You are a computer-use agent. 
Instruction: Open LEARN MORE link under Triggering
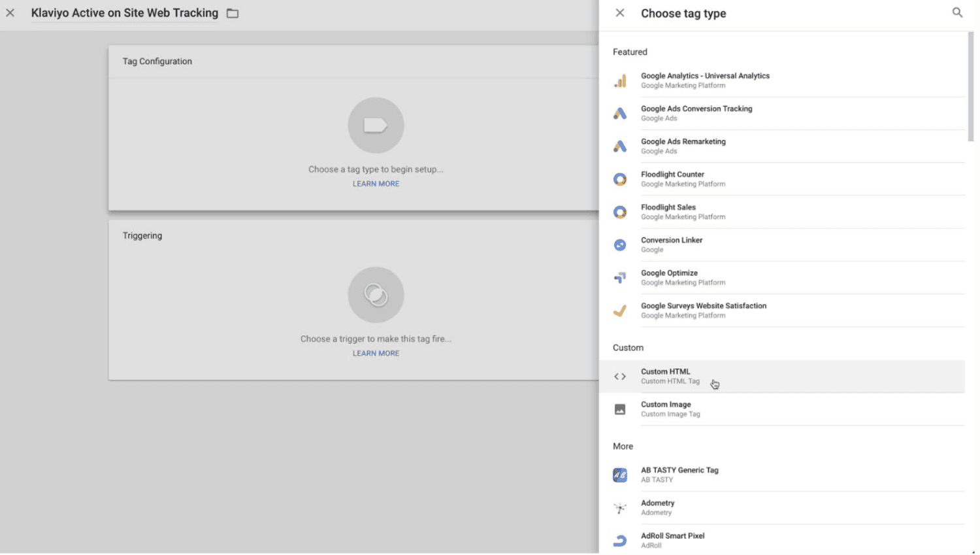376,353
